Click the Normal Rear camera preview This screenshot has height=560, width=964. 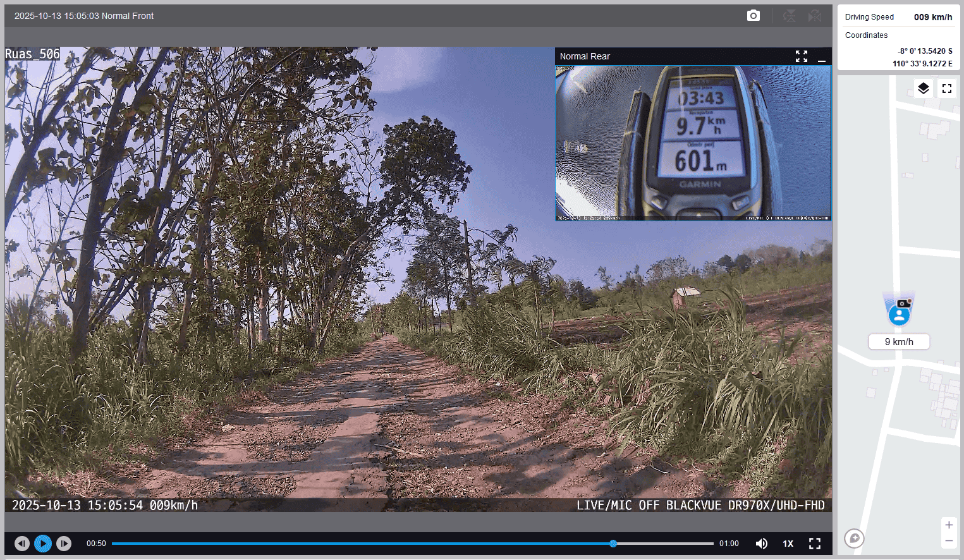pyautogui.click(x=693, y=142)
